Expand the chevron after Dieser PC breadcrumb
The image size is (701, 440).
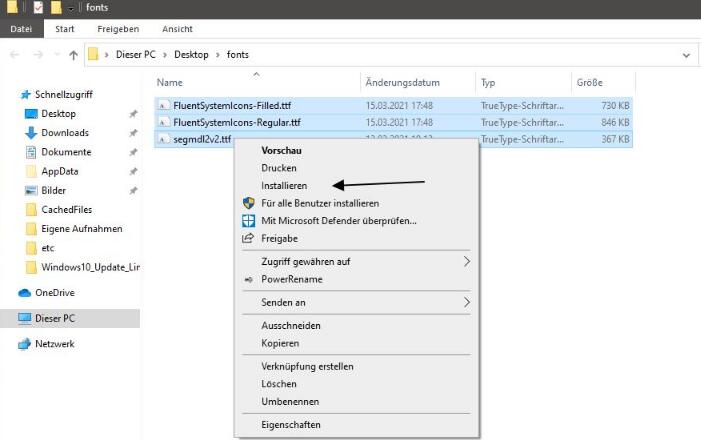[x=165, y=55]
